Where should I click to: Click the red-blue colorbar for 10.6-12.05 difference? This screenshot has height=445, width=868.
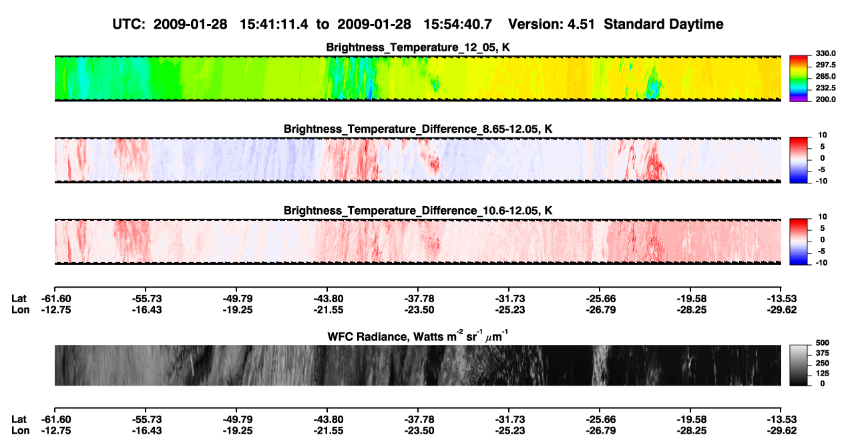[799, 242]
